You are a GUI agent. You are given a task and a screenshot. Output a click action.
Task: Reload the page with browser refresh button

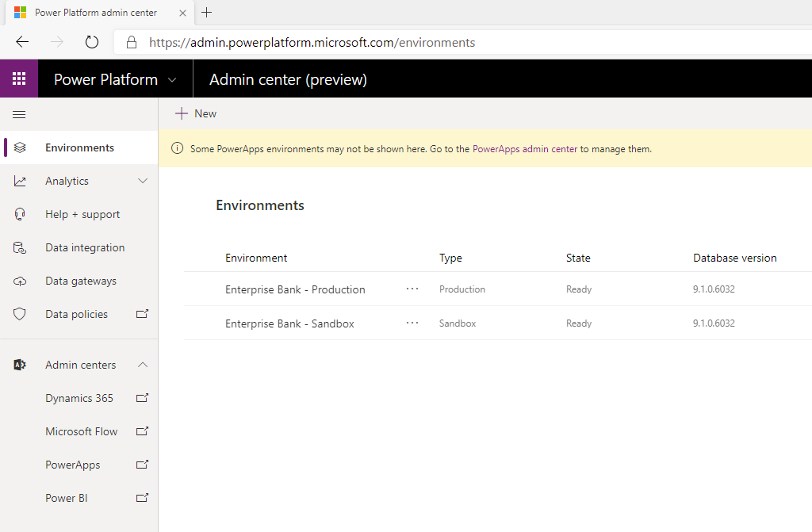tap(92, 42)
